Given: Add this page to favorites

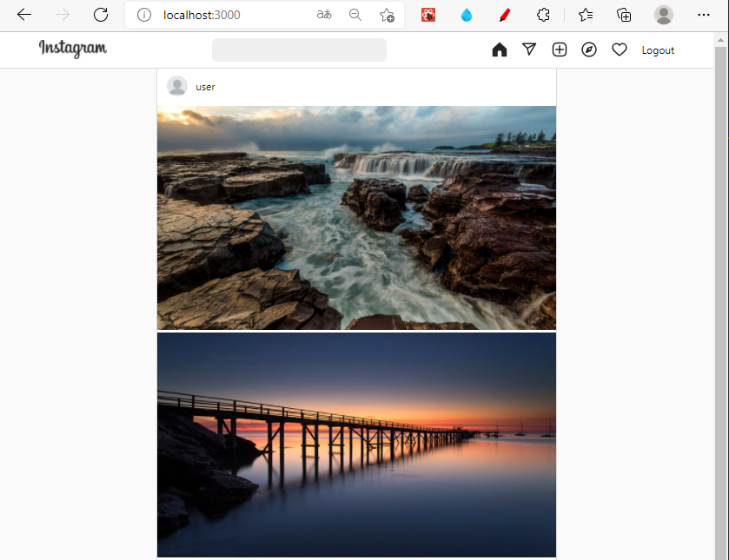Looking at the screenshot, I should click(387, 15).
